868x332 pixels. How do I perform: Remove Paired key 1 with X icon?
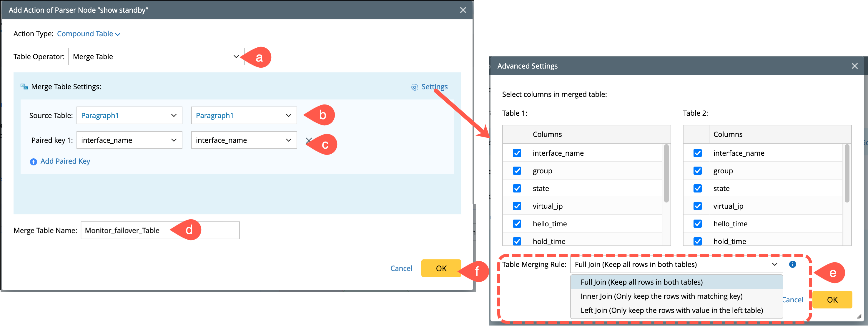(x=308, y=140)
